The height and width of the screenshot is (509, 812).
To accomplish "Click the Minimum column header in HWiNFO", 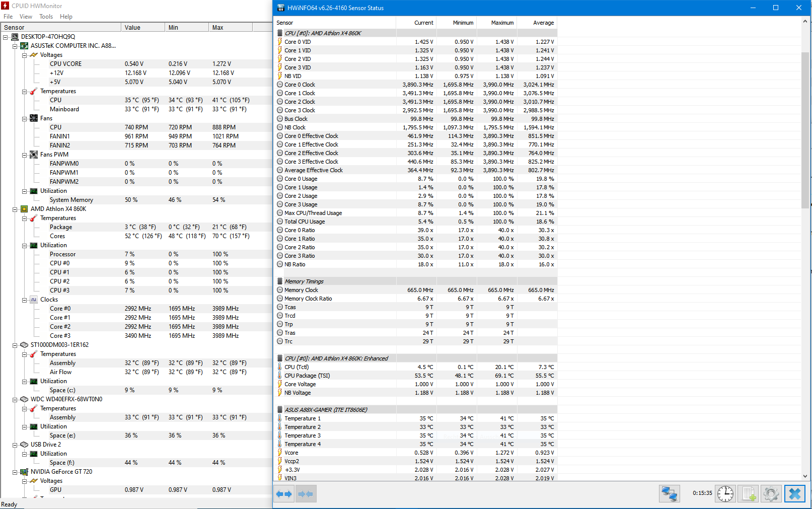I will pyautogui.click(x=456, y=23).
